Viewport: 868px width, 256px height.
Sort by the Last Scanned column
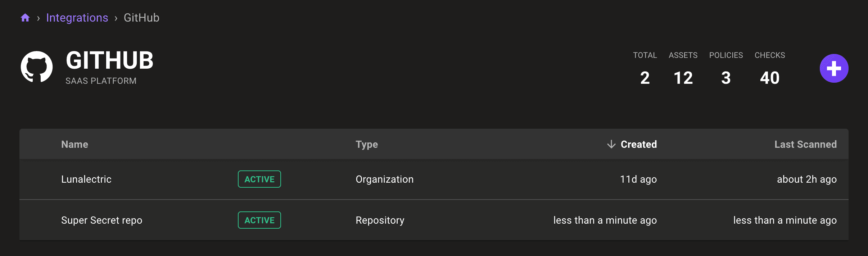[x=806, y=144]
